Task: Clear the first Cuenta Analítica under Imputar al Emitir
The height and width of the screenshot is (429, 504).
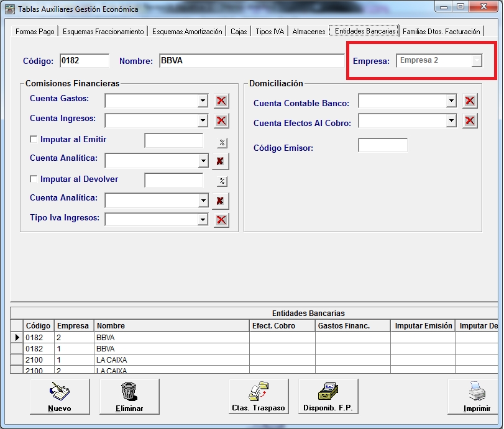Action: [x=221, y=161]
